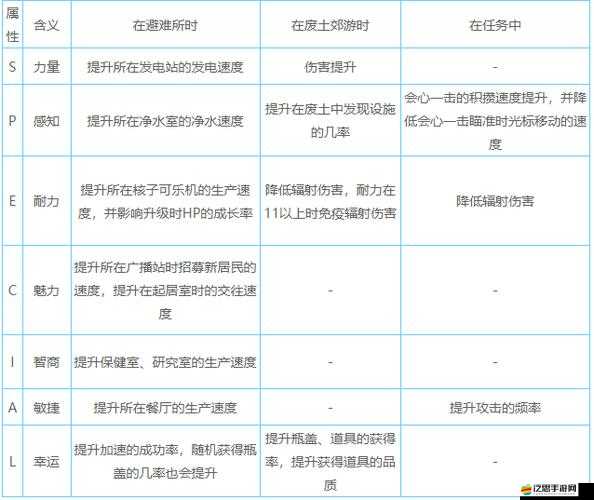
Task: Click the cell '魅力'
Action: click(47, 290)
